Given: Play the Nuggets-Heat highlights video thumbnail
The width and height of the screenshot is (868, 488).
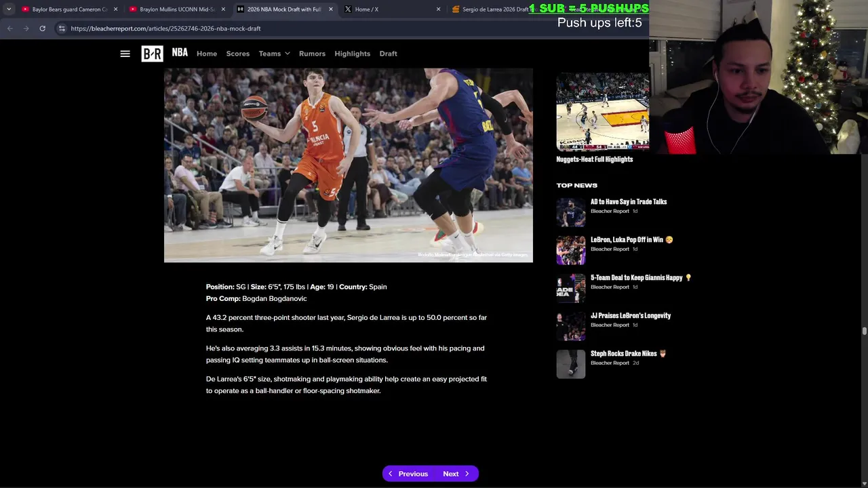Looking at the screenshot, I should (603, 111).
